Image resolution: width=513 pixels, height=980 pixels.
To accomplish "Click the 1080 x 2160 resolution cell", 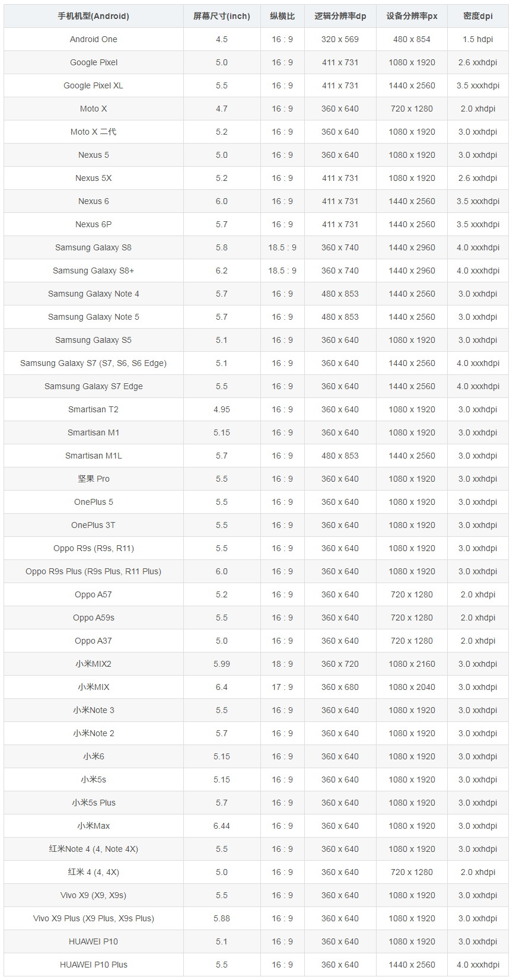I will [x=412, y=664].
